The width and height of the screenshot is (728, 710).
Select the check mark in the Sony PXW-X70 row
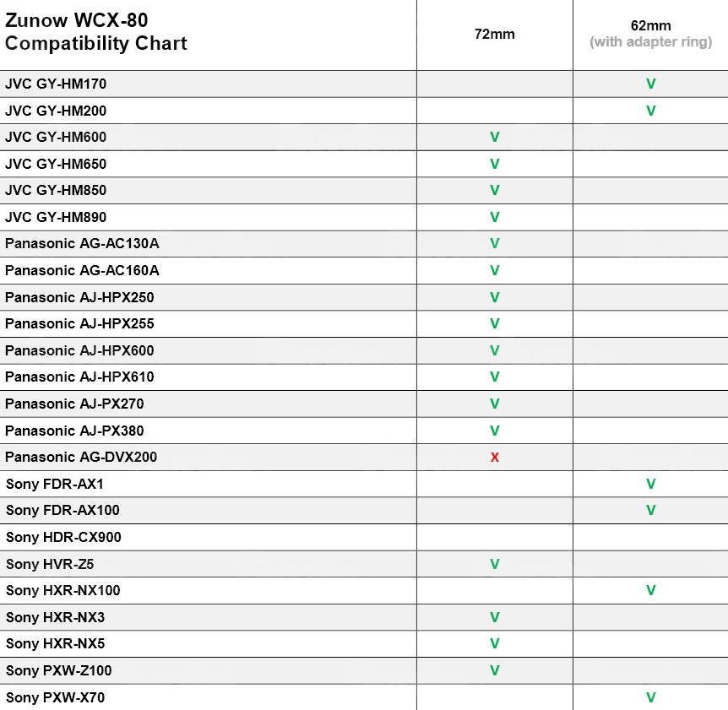coord(650,697)
